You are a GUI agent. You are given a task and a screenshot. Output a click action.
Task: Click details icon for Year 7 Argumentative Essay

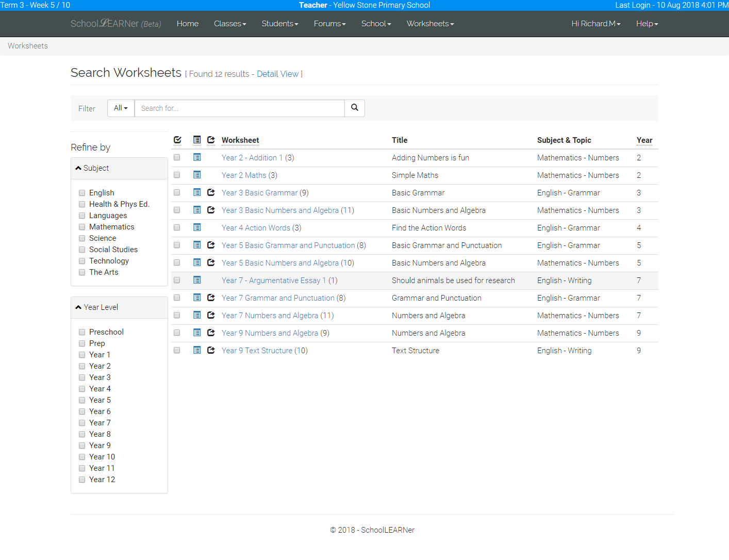(197, 281)
